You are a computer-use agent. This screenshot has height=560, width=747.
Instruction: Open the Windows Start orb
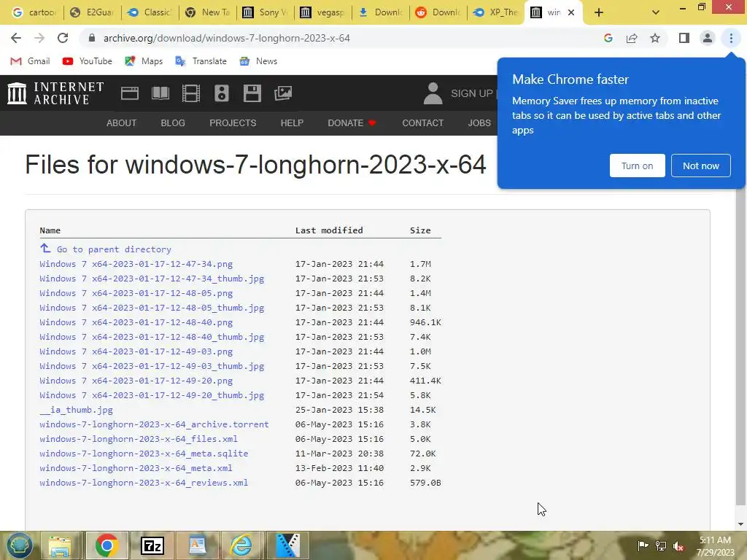(x=19, y=545)
